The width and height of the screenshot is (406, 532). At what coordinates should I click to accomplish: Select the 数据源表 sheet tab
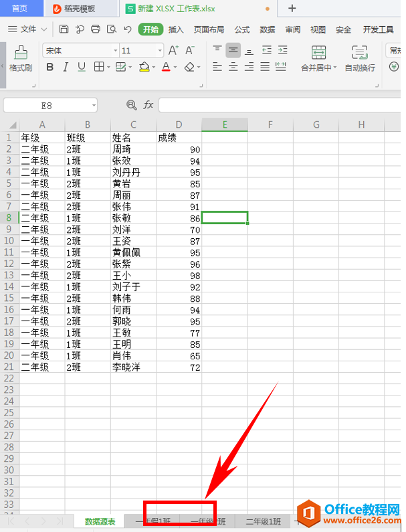(100, 521)
